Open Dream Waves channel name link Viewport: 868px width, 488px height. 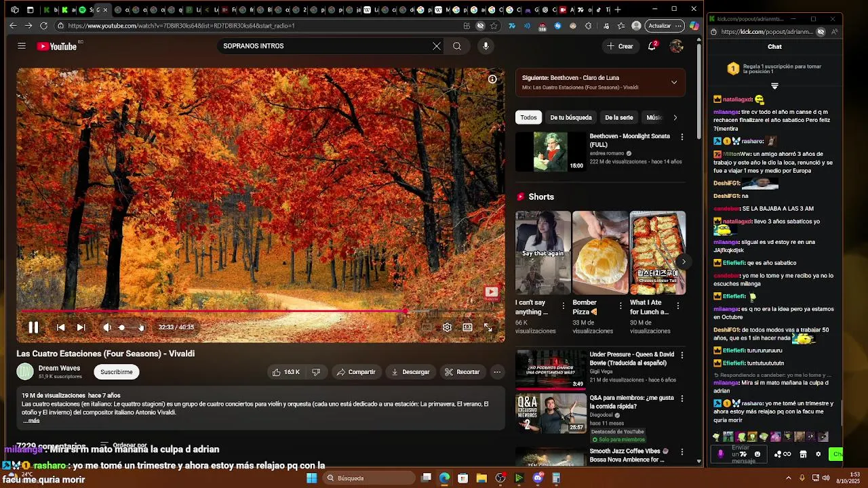point(59,368)
